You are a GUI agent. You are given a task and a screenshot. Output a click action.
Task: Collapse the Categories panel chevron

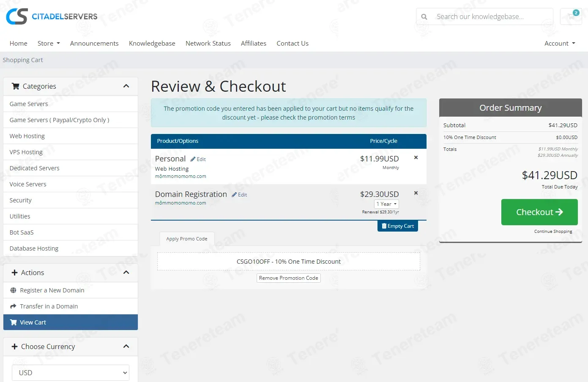126,86
